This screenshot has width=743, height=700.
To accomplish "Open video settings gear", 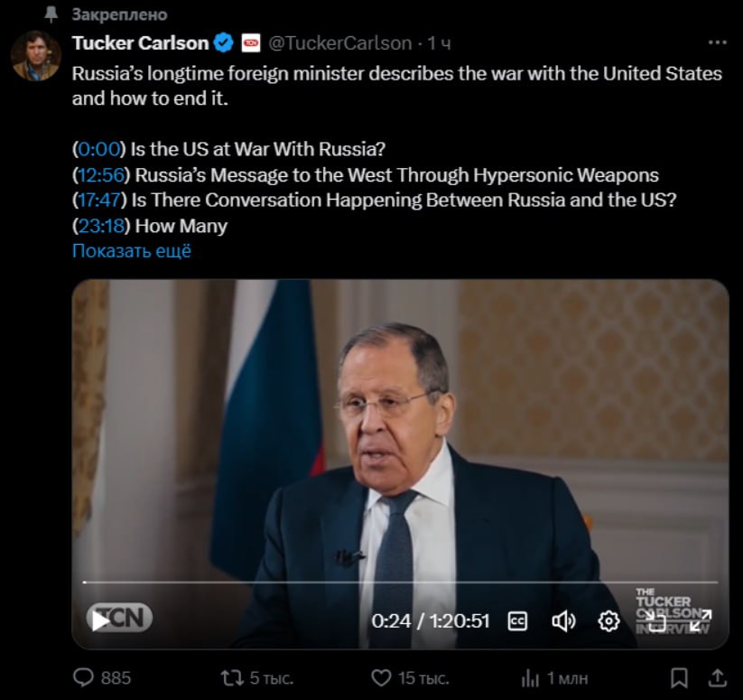I will (608, 621).
